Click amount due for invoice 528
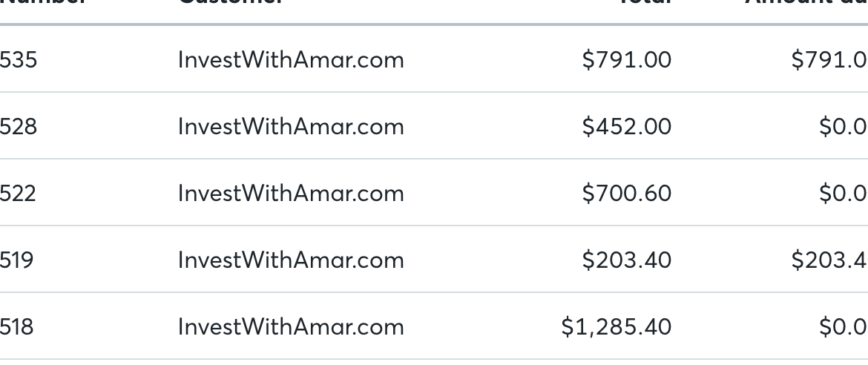This screenshot has height=365, width=868. point(843,126)
